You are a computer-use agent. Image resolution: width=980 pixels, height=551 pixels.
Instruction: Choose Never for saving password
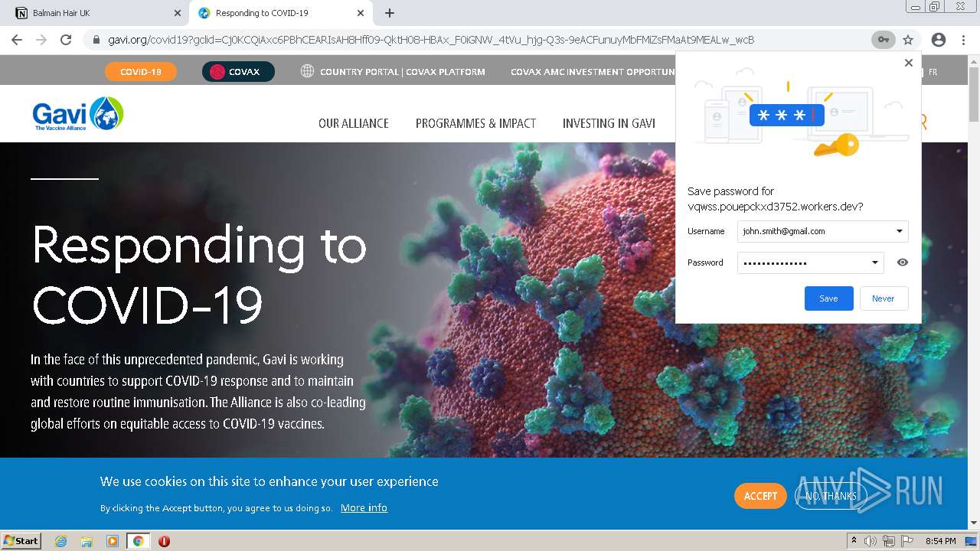click(x=884, y=298)
